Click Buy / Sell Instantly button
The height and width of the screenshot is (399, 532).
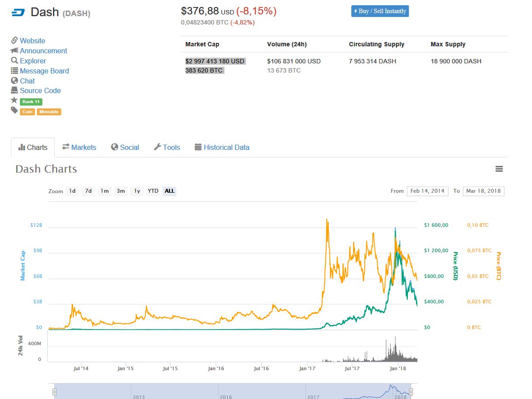[x=380, y=11]
